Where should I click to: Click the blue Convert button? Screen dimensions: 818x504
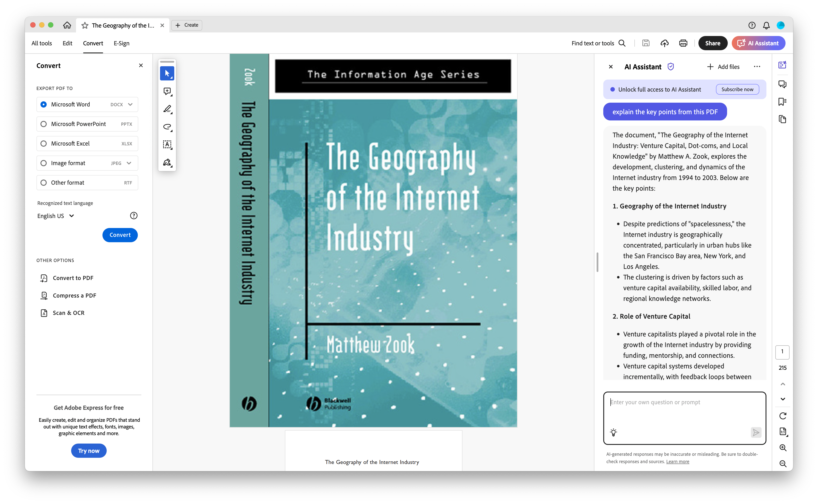coord(120,235)
